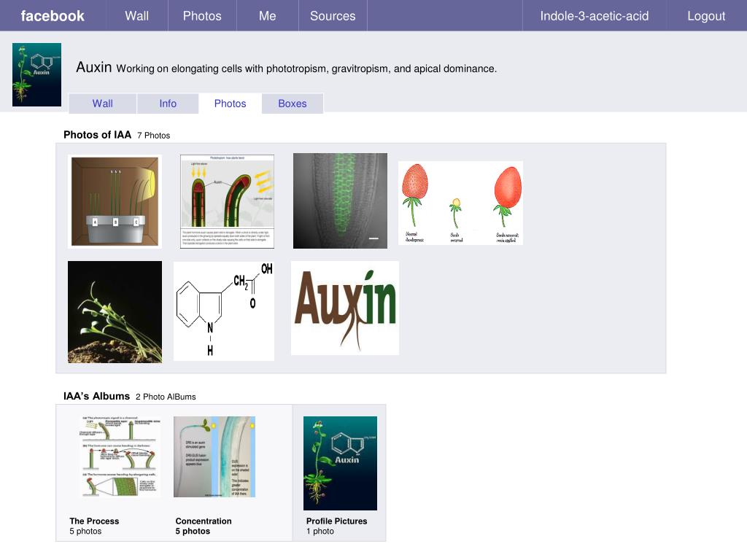Click the 1 photo count under Profile Pictures
747x560 pixels.
point(320,532)
